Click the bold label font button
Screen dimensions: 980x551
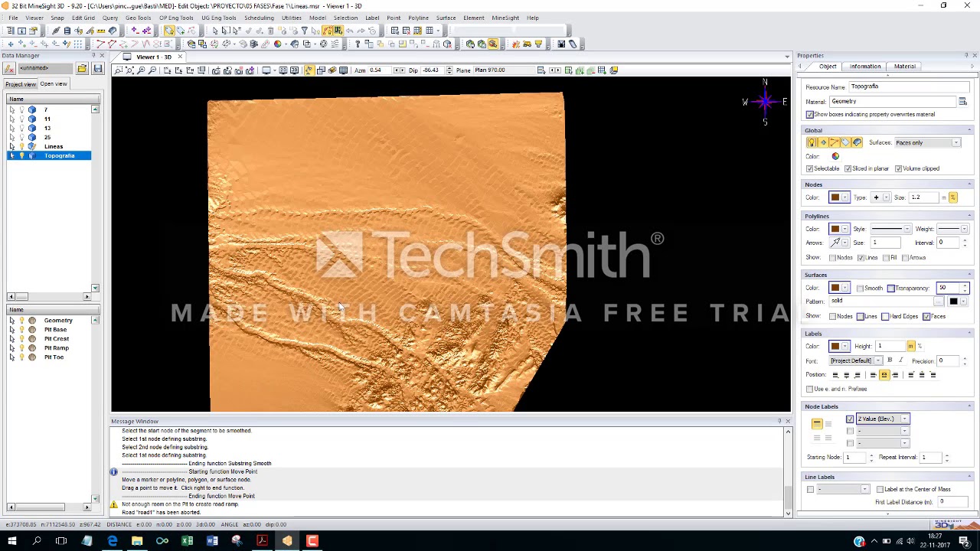coord(890,360)
